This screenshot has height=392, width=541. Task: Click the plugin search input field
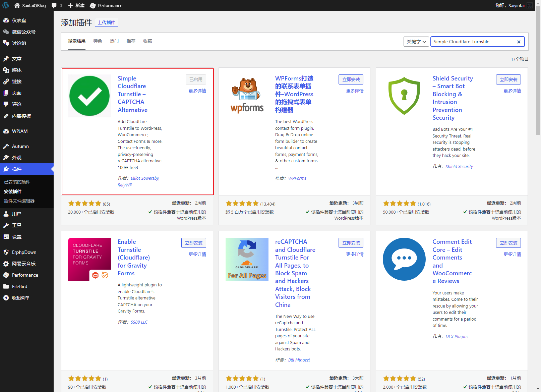click(473, 42)
